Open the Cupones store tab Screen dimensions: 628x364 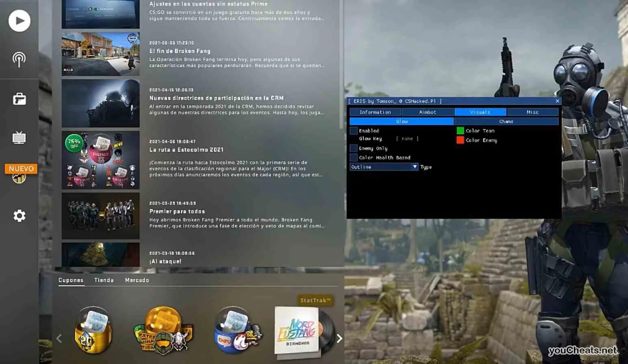[71, 280]
